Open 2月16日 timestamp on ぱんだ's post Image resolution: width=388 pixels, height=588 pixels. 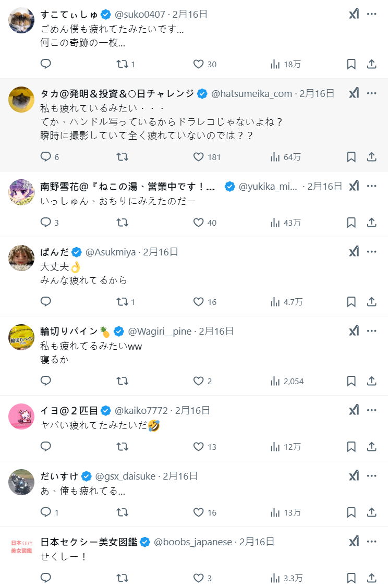point(161,252)
